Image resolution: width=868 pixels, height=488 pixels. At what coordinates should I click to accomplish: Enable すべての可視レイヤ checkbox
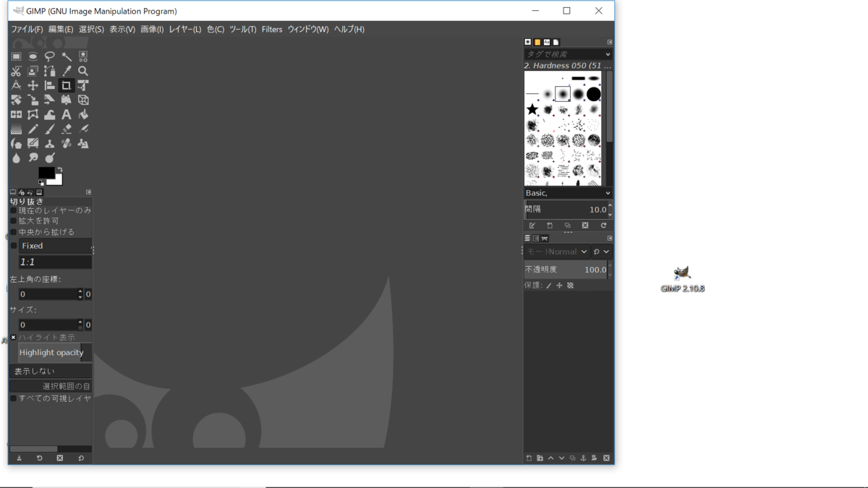pos(13,398)
